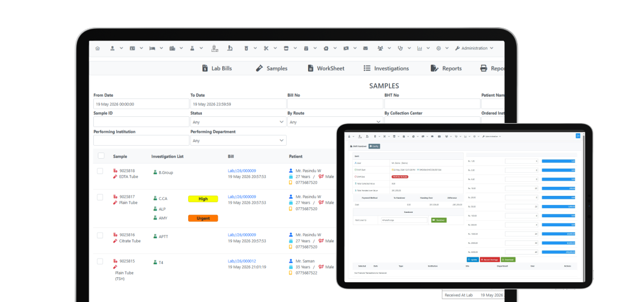Click the blue logout icon on tablet
644x302 pixels.
[578, 136]
